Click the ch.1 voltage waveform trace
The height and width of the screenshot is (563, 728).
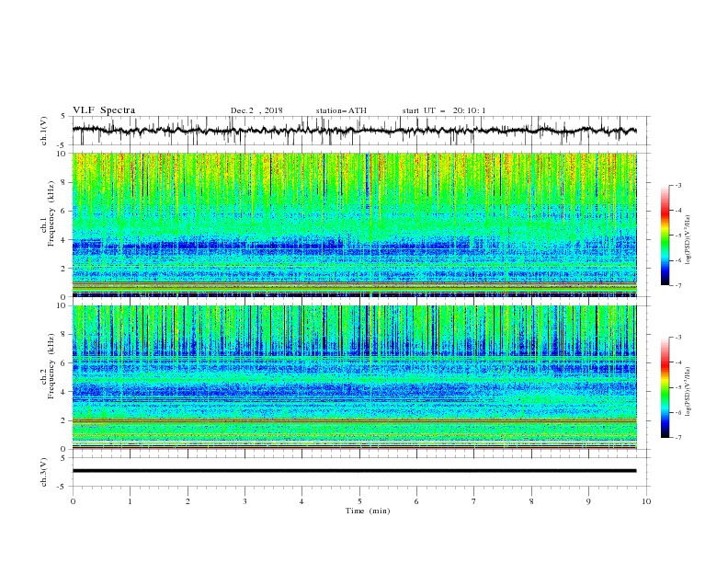(x=354, y=131)
